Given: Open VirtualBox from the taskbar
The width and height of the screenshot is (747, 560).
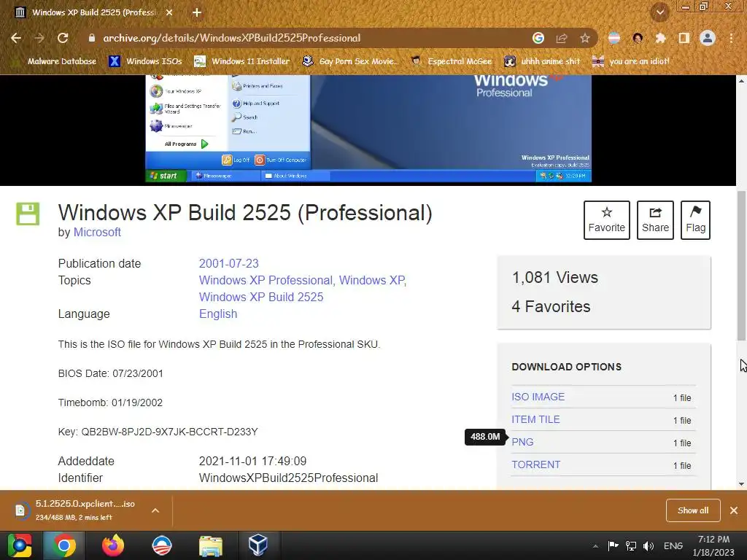Looking at the screenshot, I should pyautogui.click(x=258, y=545).
